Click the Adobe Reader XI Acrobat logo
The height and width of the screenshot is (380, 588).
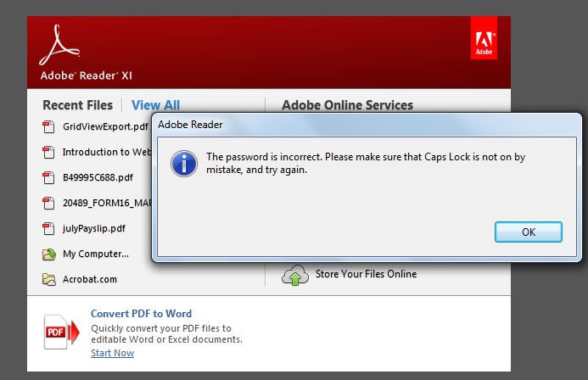[59, 45]
